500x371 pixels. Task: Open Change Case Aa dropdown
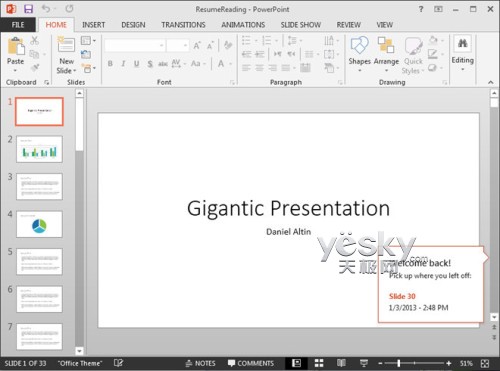coord(198,64)
